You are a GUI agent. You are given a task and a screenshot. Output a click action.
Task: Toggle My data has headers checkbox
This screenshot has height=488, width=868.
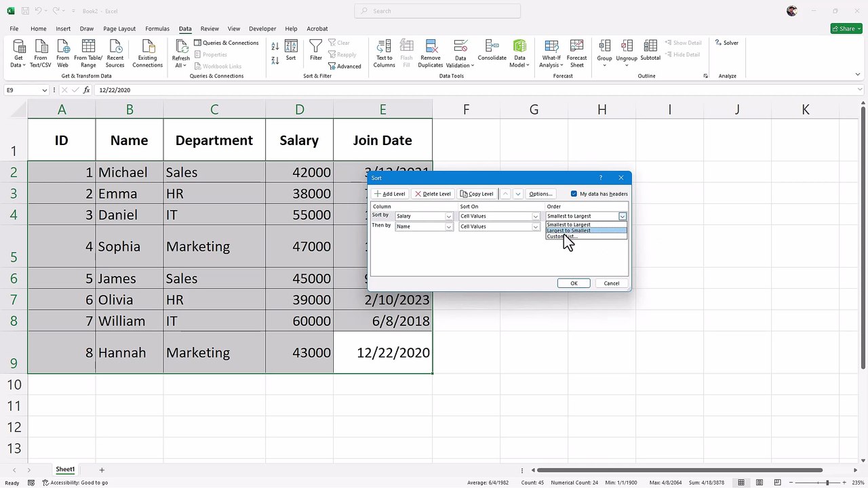(x=574, y=194)
